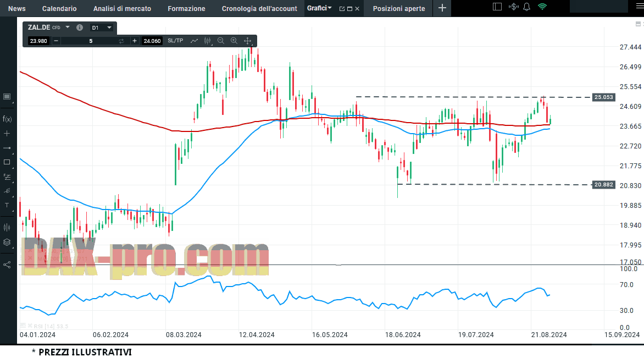Screen dimensions: 644x358
Task: Click the RSI [14] indicator label
Action: [x=51, y=326]
